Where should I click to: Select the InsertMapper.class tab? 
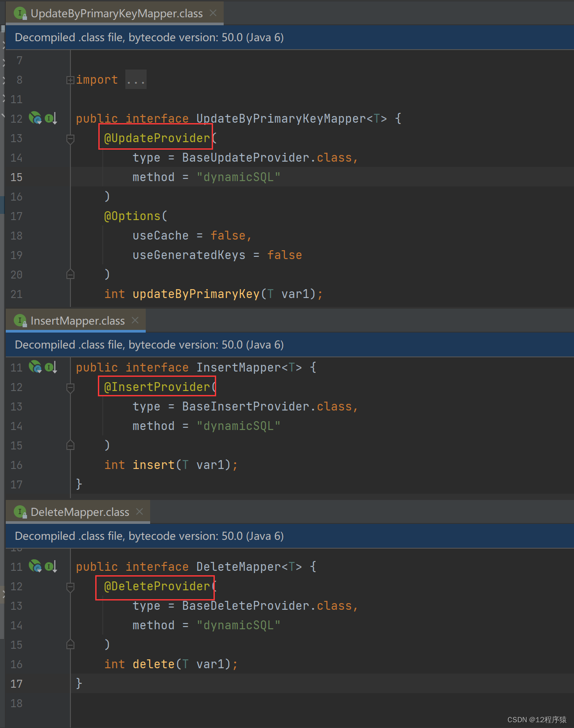[75, 321]
